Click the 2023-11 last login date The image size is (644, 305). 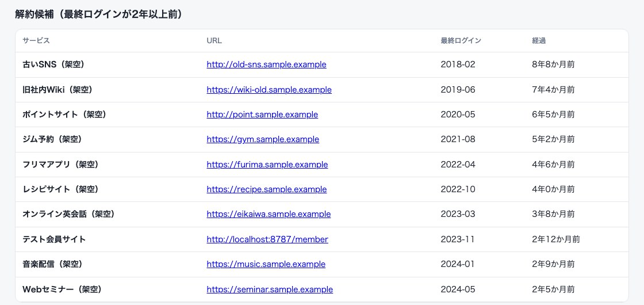pos(458,239)
